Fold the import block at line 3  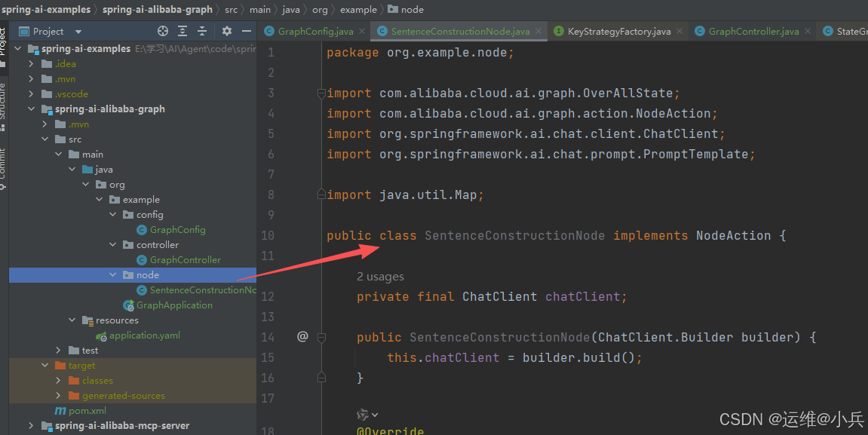click(321, 93)
